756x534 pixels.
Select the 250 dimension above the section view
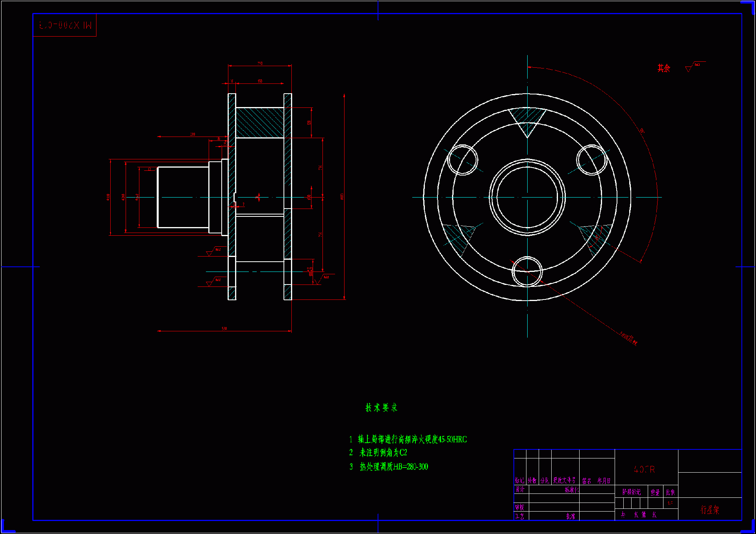[260, 63]
